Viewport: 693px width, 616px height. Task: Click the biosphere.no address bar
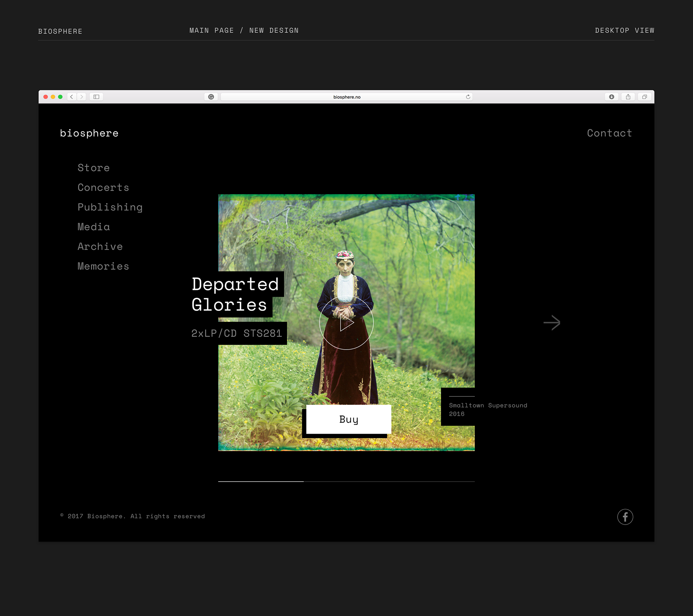coord(346,97)
